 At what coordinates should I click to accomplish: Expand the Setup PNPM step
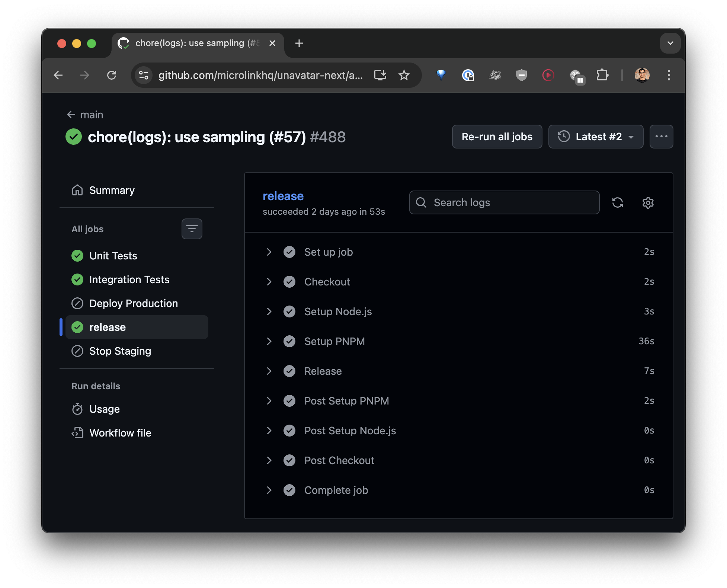[269, 341]
